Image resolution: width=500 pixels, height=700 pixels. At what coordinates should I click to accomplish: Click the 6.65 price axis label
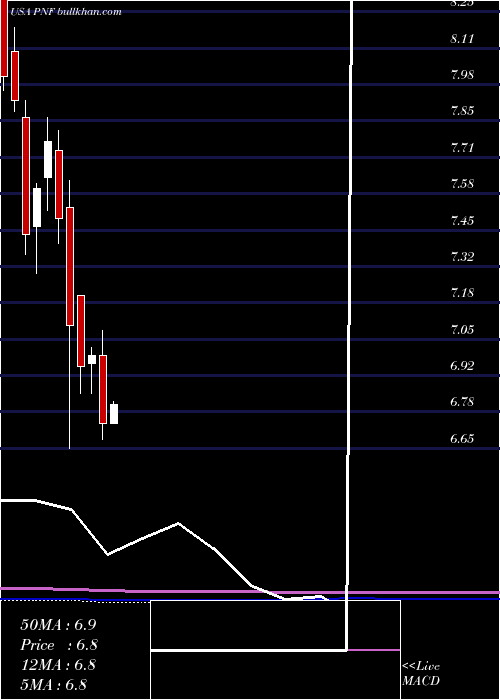tap(462, 439)
